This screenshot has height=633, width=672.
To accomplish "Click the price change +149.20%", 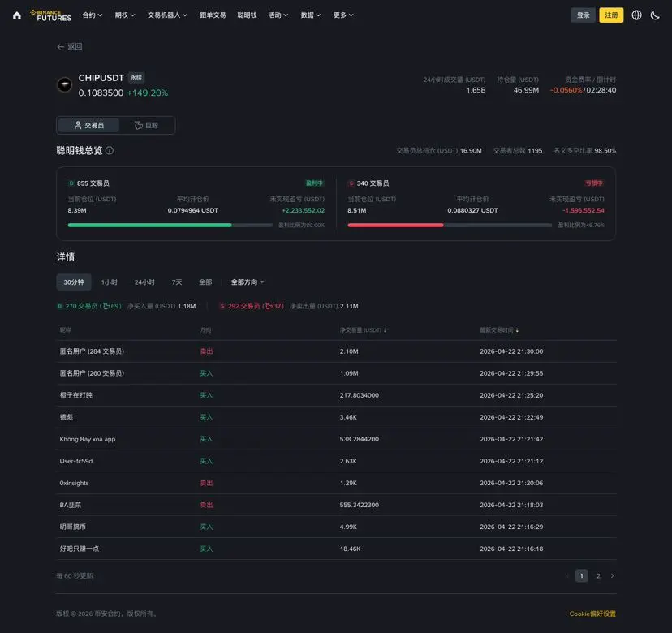I will pyautogui.click(x=148, y=93).
